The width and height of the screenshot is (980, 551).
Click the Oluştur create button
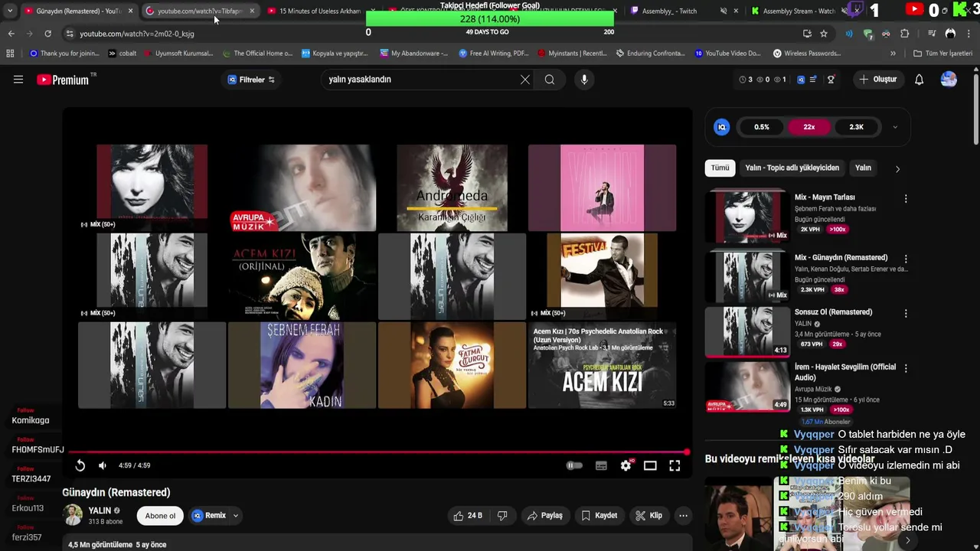(877, 80)
